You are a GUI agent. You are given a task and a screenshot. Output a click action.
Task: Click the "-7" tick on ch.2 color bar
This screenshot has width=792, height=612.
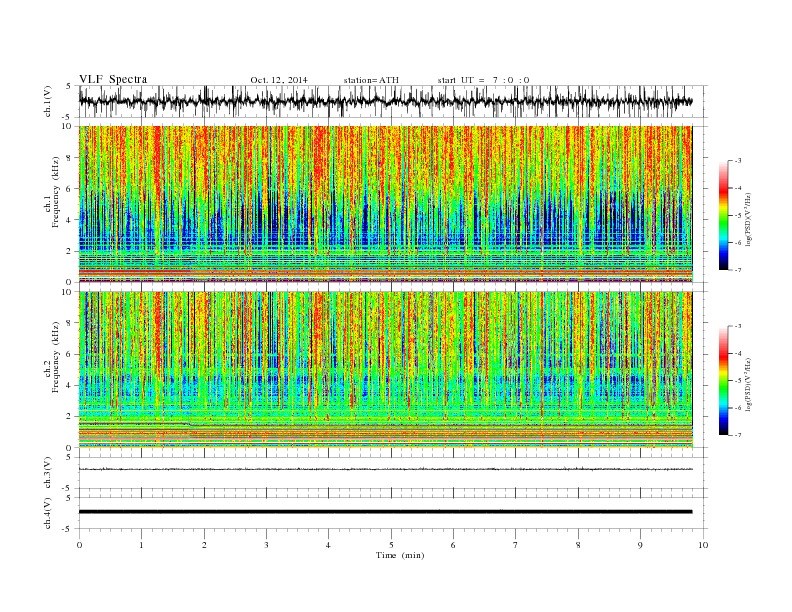coord(738,435)
